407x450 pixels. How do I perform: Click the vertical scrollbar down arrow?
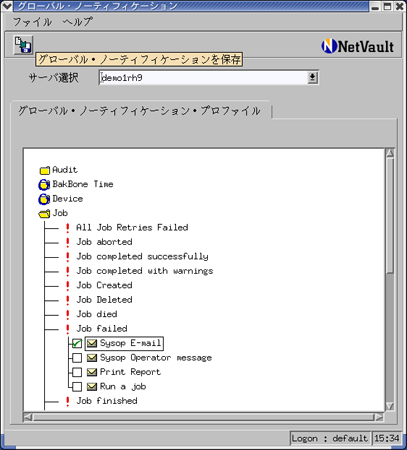click(x=390, y=406)
